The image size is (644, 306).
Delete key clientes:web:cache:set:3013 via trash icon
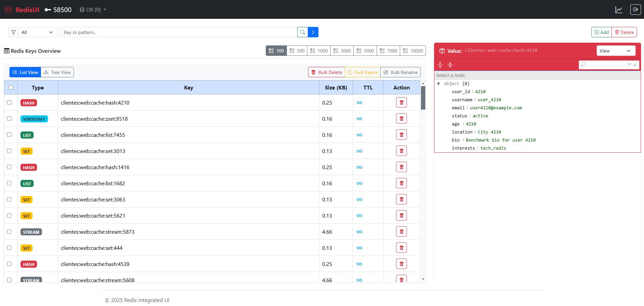401,151
